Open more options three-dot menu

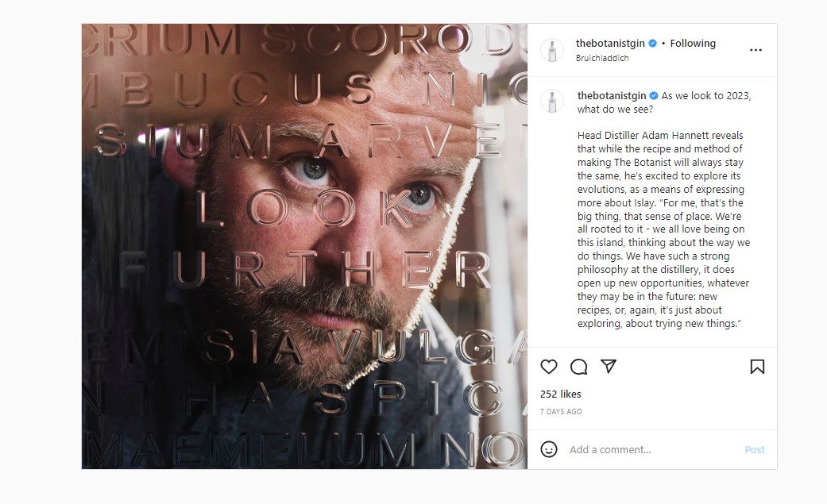[756, 50]
